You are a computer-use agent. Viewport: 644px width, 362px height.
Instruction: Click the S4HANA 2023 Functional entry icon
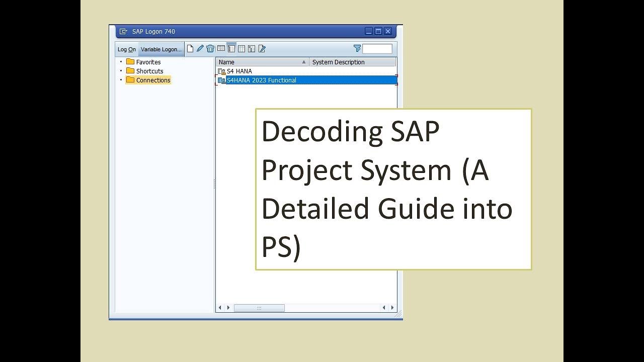pos(221,80)
